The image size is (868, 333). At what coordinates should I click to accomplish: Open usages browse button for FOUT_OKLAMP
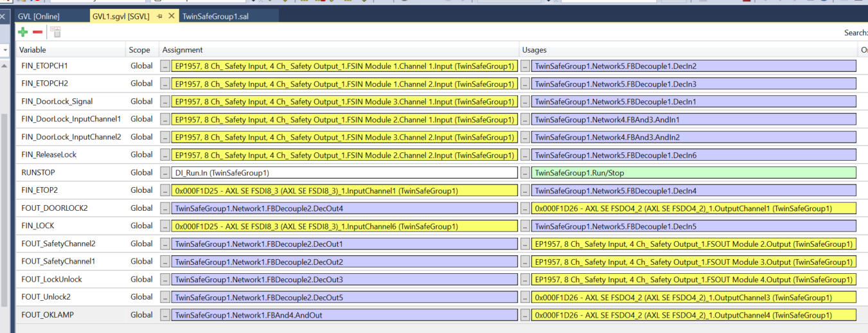tap(526, 315)
